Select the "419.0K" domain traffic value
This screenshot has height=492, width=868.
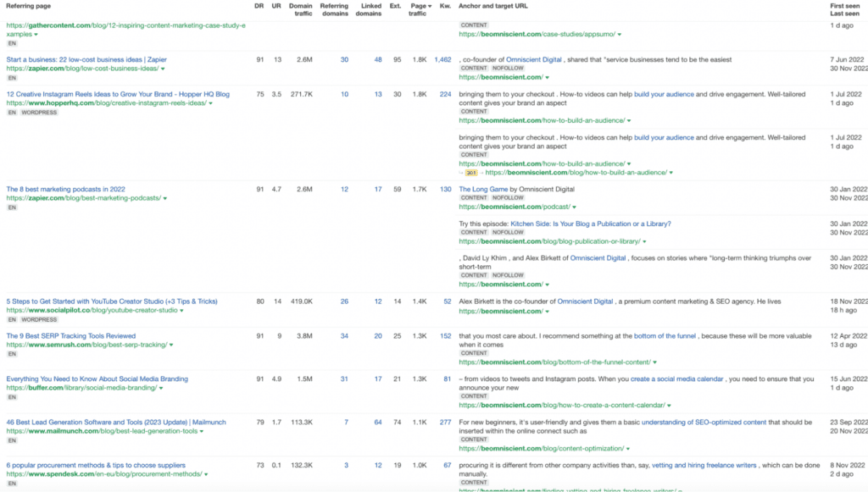(302, 301)
